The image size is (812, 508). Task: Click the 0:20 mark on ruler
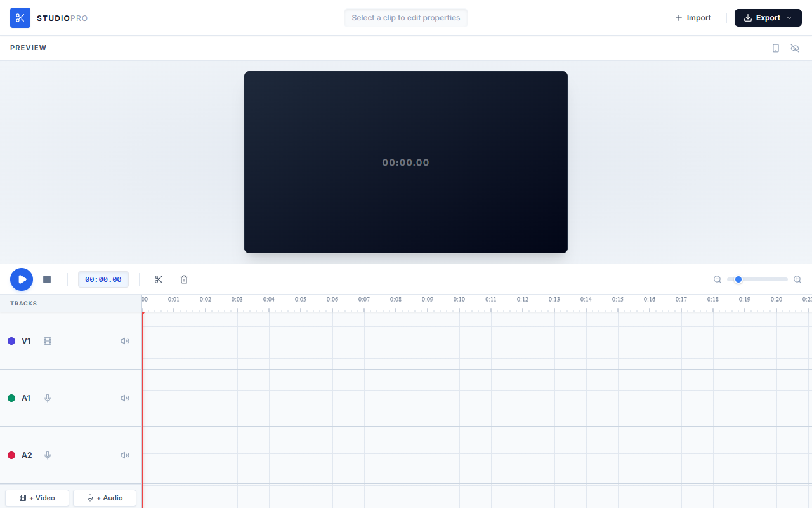(776, 300)
